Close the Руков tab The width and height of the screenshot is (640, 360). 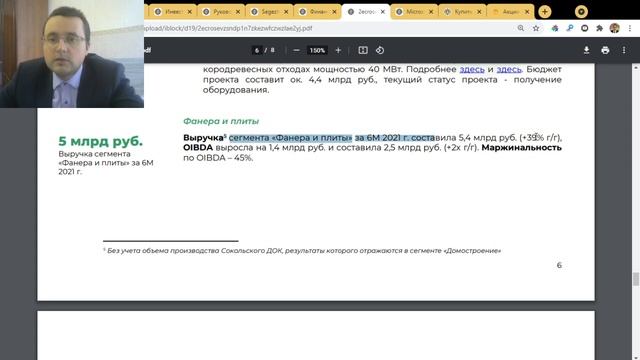tap(238, 12)
